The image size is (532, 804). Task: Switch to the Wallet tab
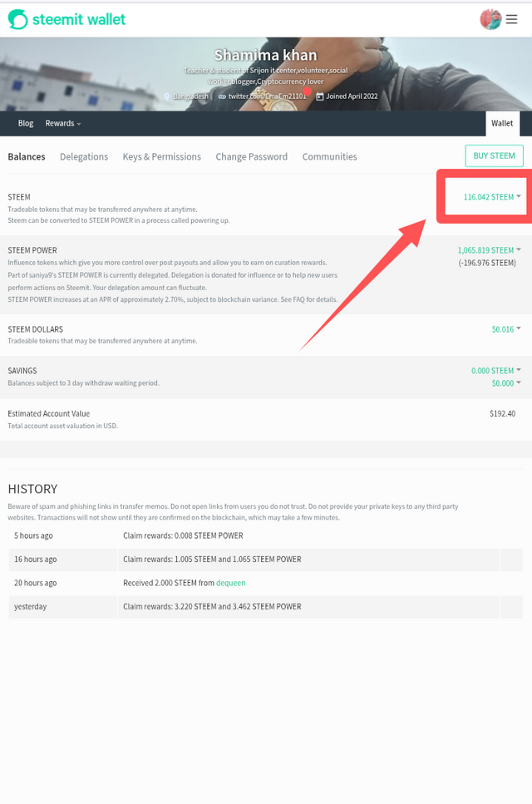click(x=502, y=124)
